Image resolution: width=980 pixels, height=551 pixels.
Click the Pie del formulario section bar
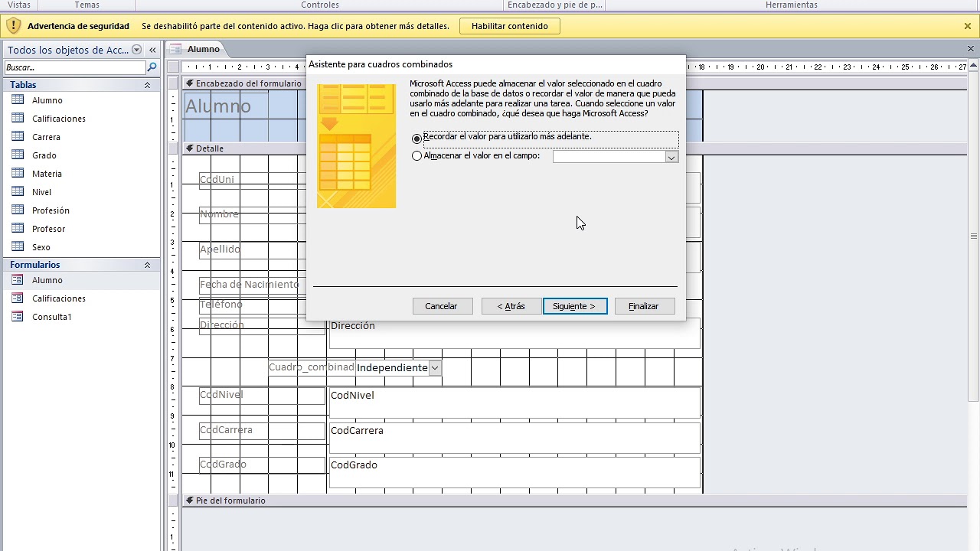point(574,500)
